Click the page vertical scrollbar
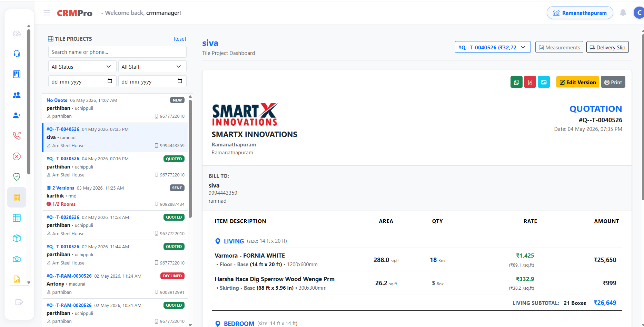The width and height of the screenshot is (644, 327). [643, 116]
